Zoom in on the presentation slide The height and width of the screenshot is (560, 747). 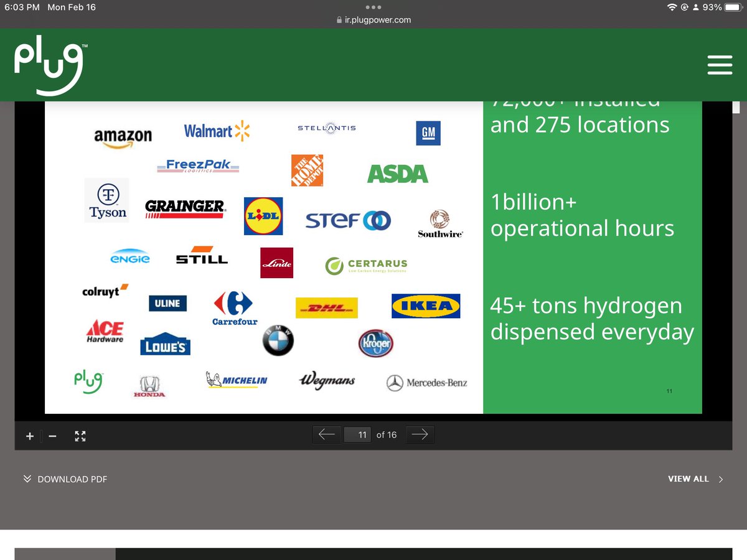pos(29,436)
